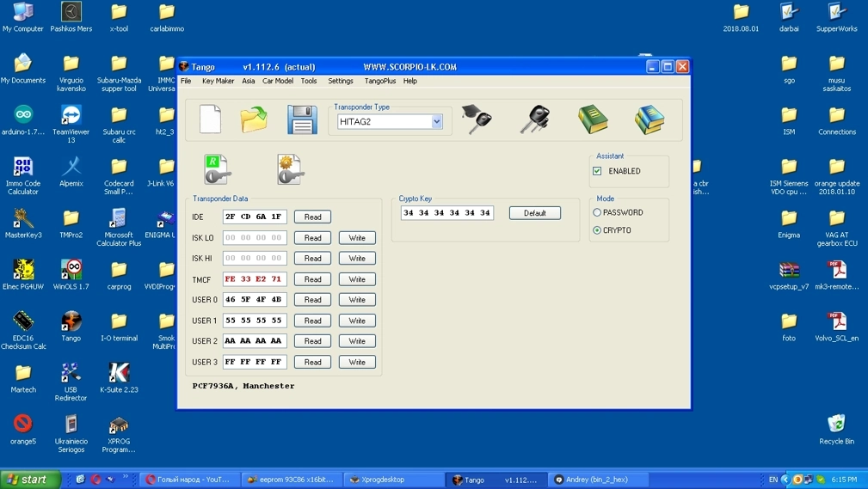This screenshot has height=489, width=868.
Task: Click the IDE value field 2F CD 6A 1F
Action: point(255,217)
